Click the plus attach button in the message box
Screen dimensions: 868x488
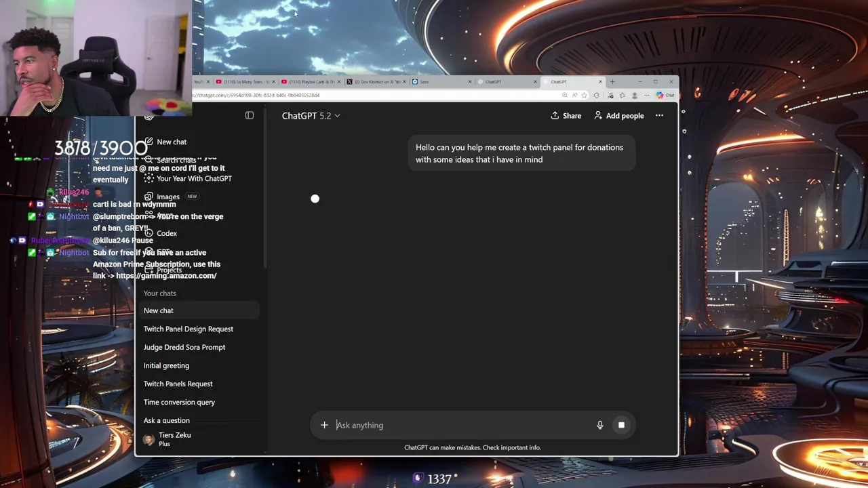point(324,425)
